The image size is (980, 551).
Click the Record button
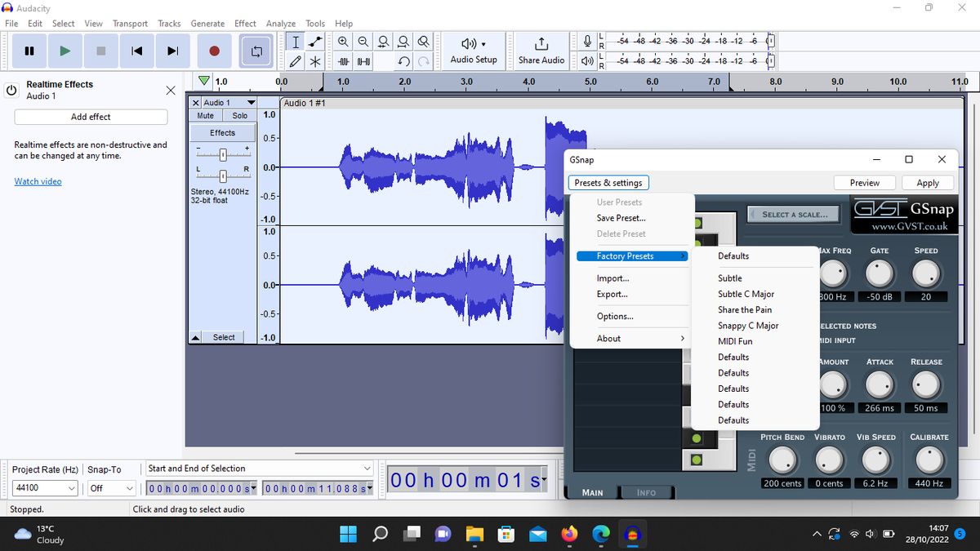214,51
